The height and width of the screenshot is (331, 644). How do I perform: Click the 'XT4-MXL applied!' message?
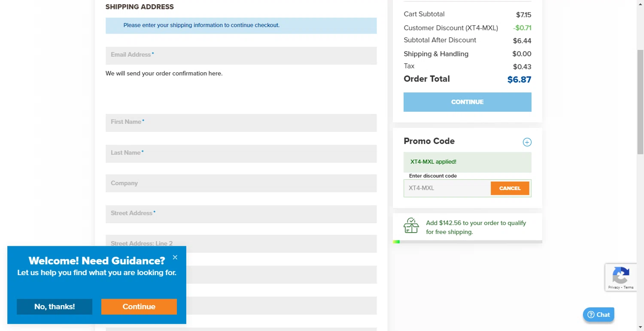pyautogui.click(x=433, y=162)
